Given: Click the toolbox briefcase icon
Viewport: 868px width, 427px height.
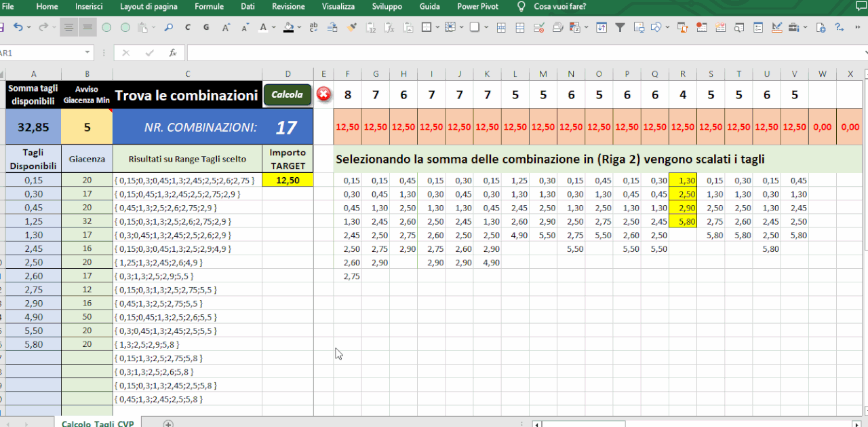Looking at the screenshot, I should [x=793, y=27].
